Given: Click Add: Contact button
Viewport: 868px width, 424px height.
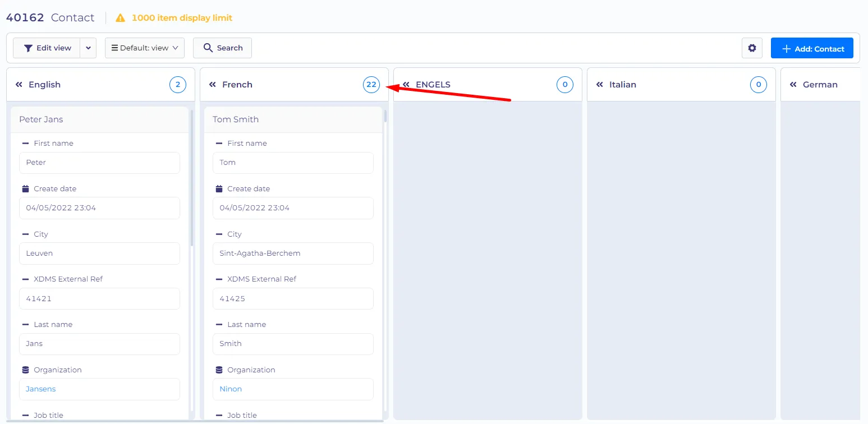Looking at the screenshot, I should point(812,48).
